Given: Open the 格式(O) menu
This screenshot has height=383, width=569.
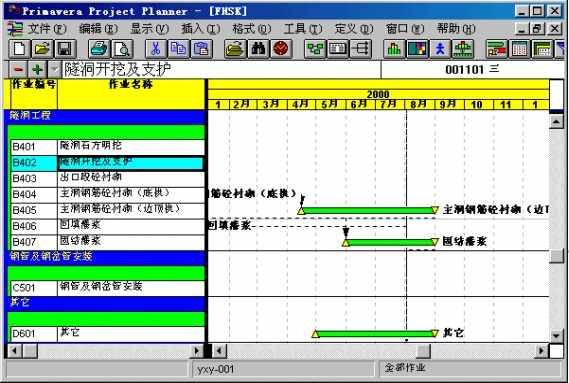Looking at the screenshot, I should [x=252, y=29].
